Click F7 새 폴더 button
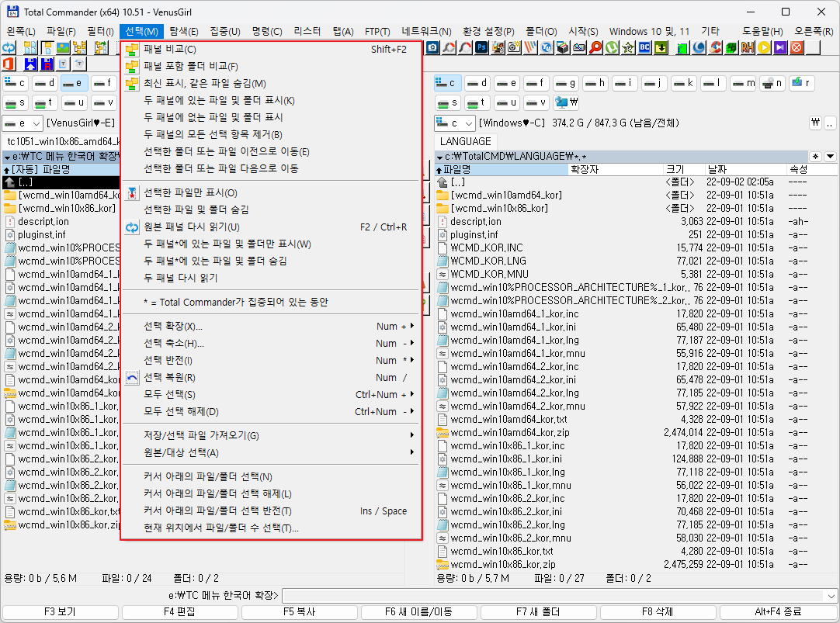The height and width of the screenshot is (623, 840). pyautogui.click(x=538, y=612)
